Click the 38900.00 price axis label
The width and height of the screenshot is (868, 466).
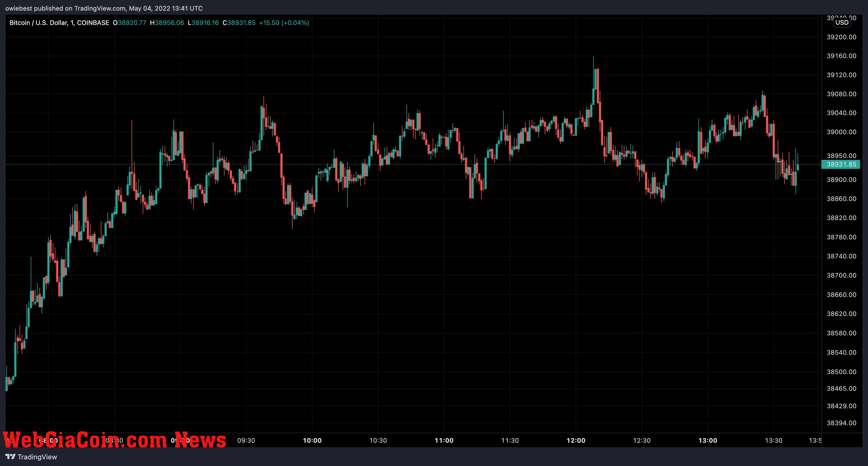(841, 179)
